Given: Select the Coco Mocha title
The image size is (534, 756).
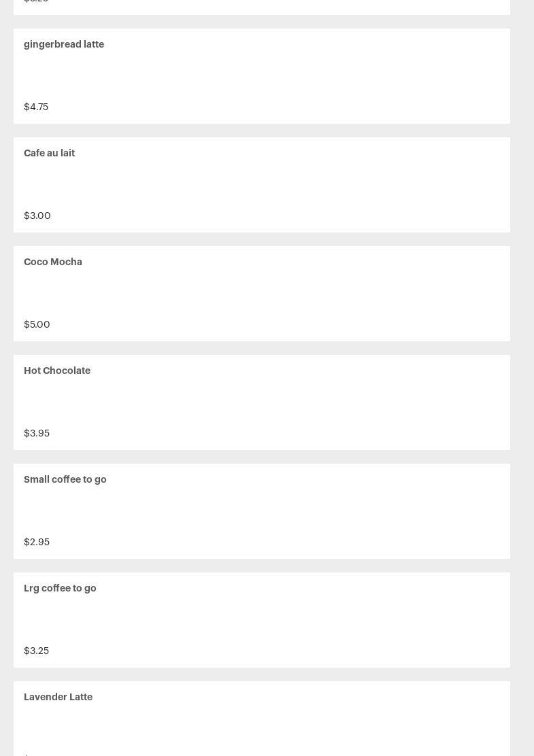Looking at the screenshot, I should [53, 262].
